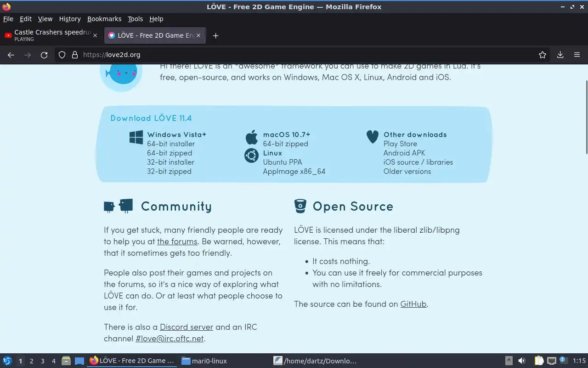Download macOS 64-bit zipped
588x368 pixels.
(x=285, y=144)
